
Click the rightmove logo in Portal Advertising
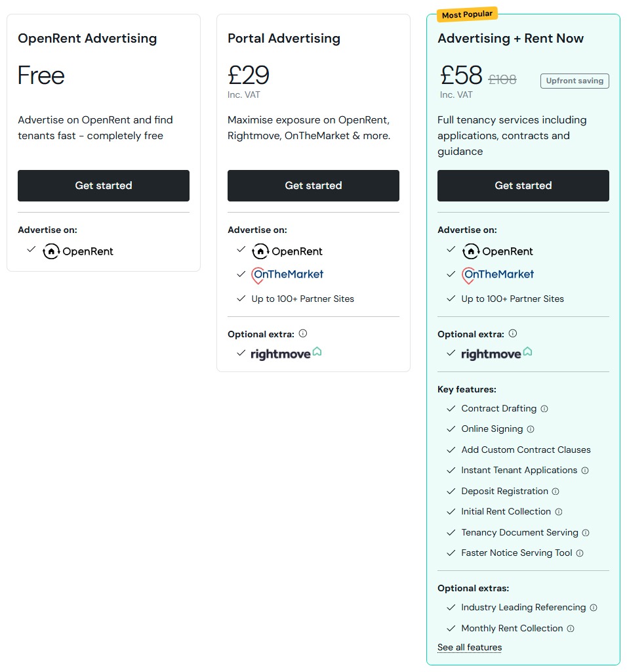point(285,354)
